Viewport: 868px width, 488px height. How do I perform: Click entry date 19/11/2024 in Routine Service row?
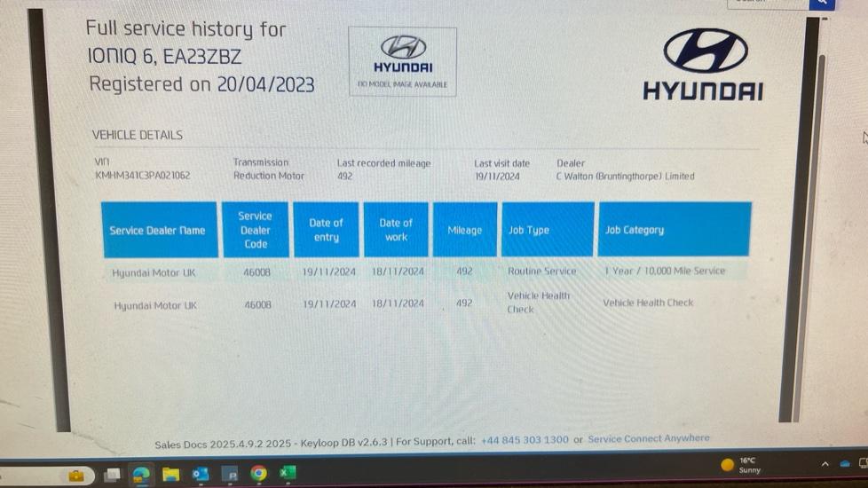(x=328, y=272)
